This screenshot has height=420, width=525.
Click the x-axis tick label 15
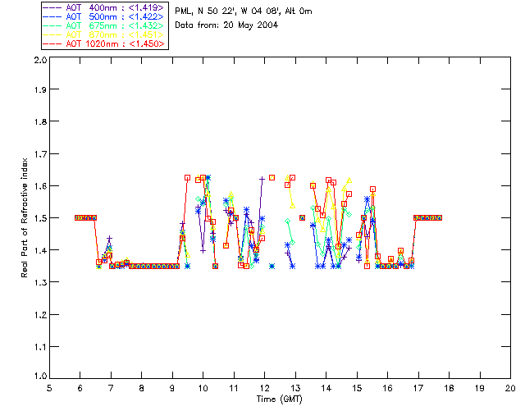[357, 388]
